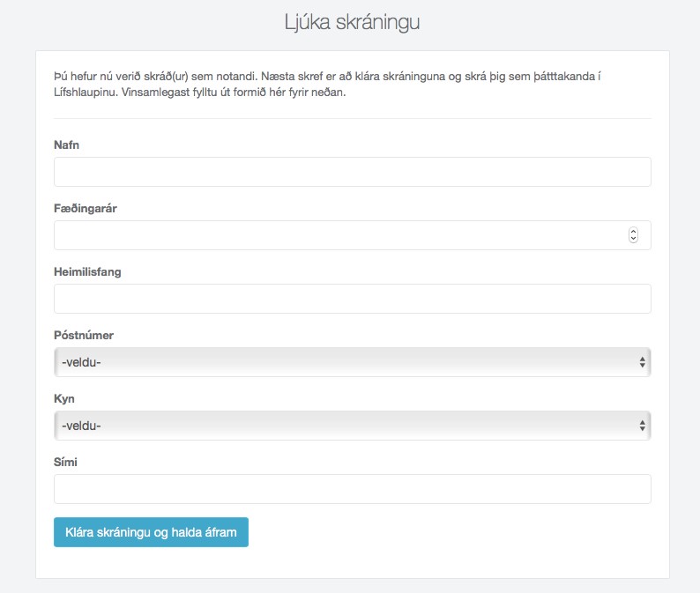Image resolution: width=700 pixels, height=593 pixels.
Task: Click Klára skráningu og halda áfram button
Action: tap(151, 532)
